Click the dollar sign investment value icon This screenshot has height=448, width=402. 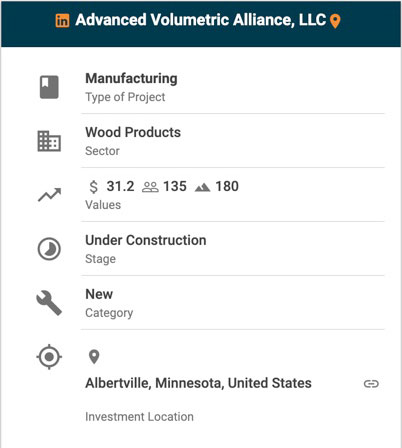coord(94,187)
